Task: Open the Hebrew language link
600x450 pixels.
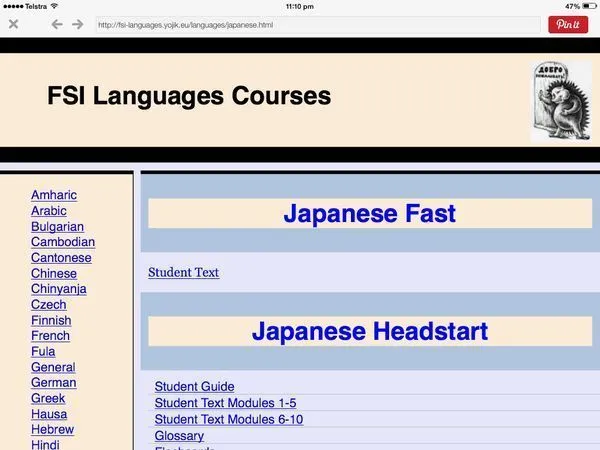Action: coord(52,429)
